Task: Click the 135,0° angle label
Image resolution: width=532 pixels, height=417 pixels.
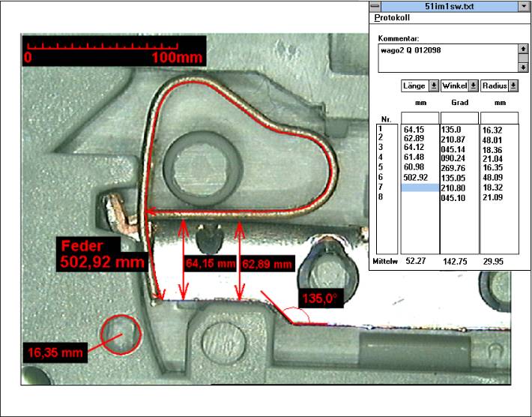Action: tap(320, 298)
